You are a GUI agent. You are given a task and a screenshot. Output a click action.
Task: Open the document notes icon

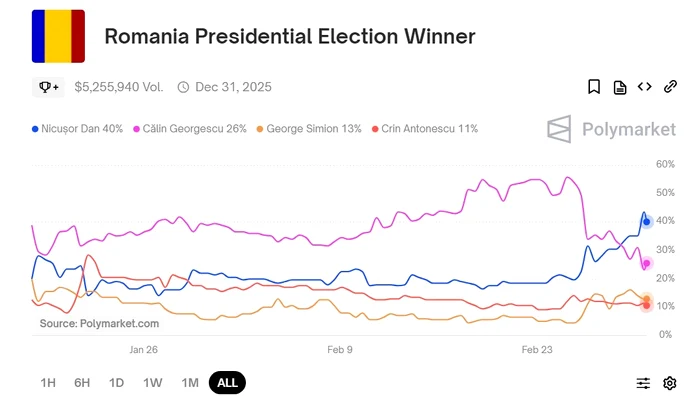pos(620,88)
